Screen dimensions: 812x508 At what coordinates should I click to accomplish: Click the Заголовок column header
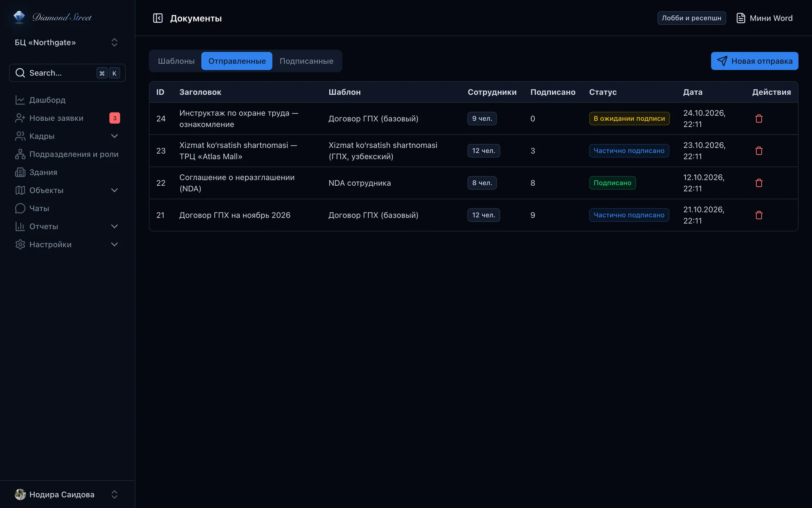click(x=200, y=92)
